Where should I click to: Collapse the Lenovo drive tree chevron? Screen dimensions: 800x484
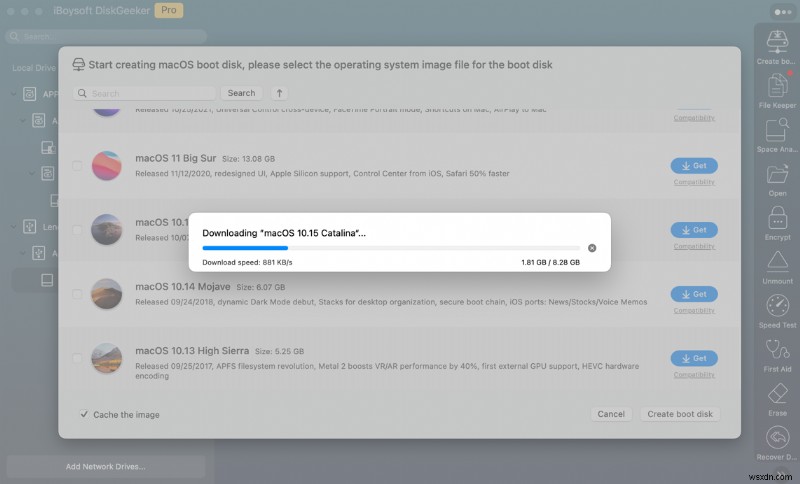pos(14,226)
